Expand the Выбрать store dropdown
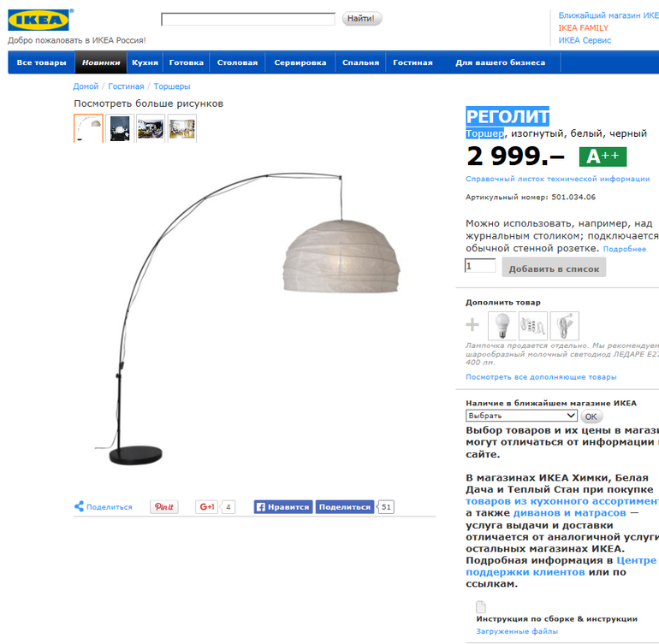Screen dimensions: 659x644 (x=521, y=416)
